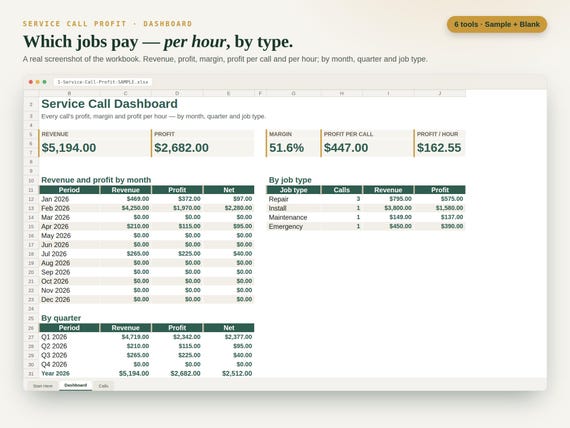The width and height of the screenshot is (570, 428).
Task: Select column C header
Action: click(x=125, y=93)
